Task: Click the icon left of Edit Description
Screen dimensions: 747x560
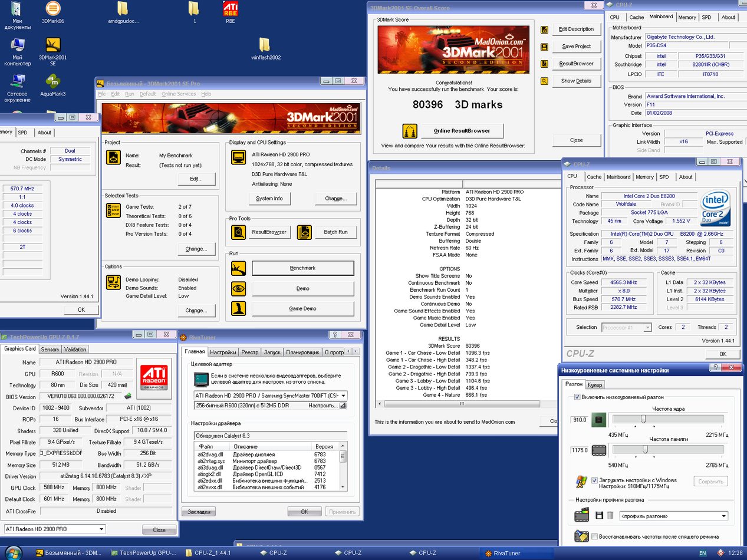Action: pos(545,29)
